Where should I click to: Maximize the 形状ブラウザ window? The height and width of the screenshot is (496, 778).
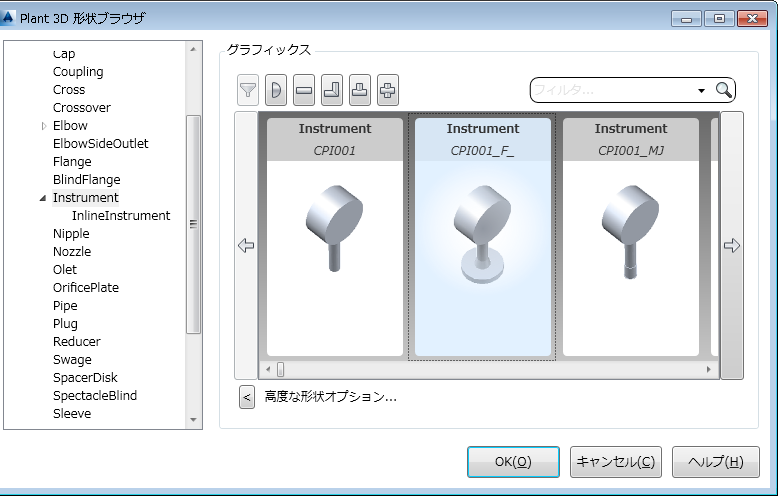click(x=719, y=18)
